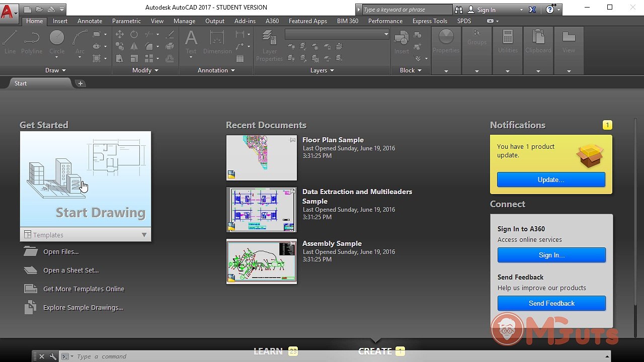Click the Send Feedback button
The width and height of the screenshot is (644, 362).
pyautogui.click(x=551, y=303)
